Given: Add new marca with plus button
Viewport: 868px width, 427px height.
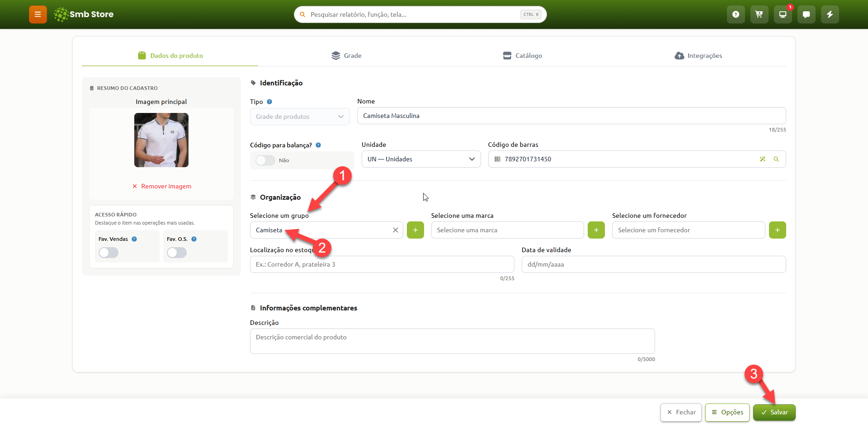Looking at the screenshot, I should (x=596, y=230).
